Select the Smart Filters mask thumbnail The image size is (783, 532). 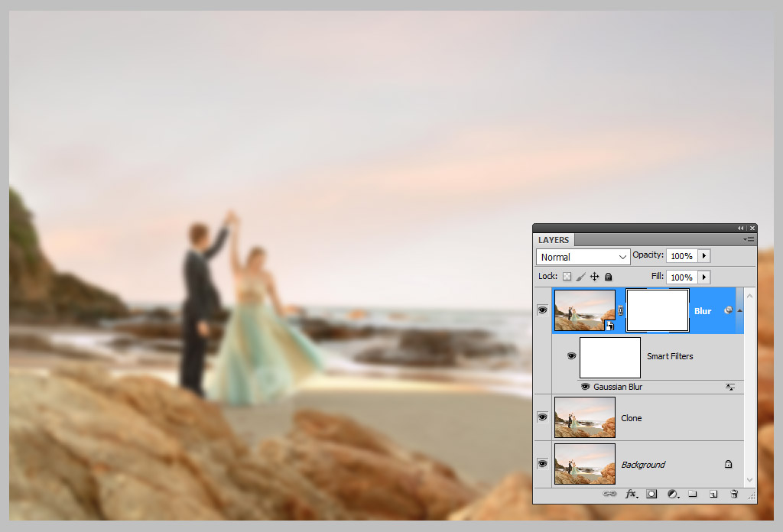click(x=610, y=358)
